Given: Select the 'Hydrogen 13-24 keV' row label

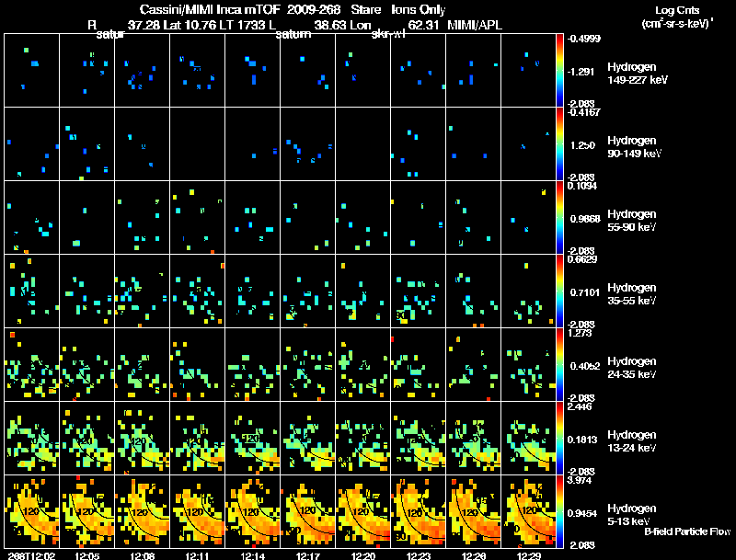Looking at the screenshot, I should (x=632, y=441).
